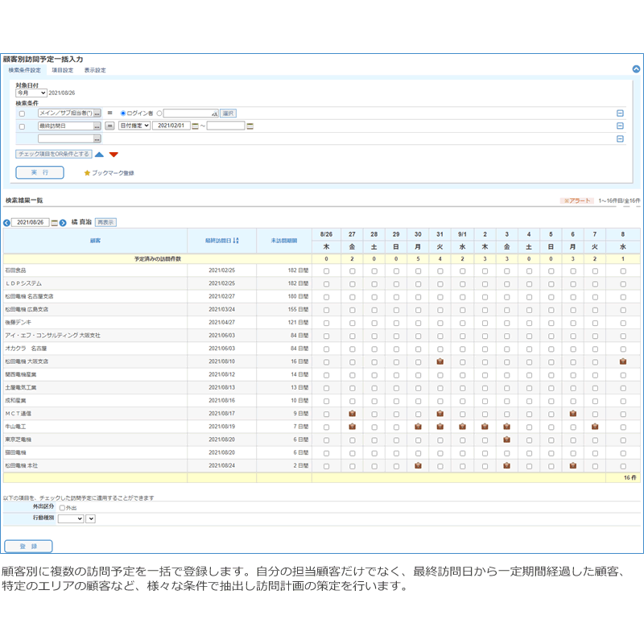Click the red down arrow icon

coord(114,154)
